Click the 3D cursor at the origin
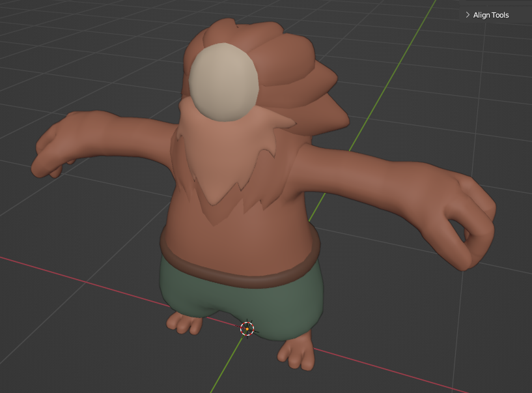532x393 pixels. point(247,328)
